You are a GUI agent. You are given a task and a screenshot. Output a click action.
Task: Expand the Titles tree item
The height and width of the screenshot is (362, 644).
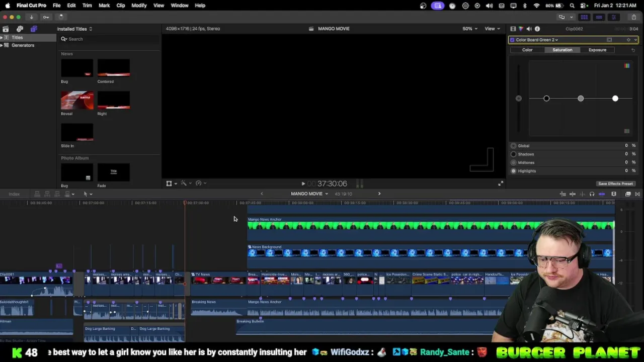coord(2,38)
